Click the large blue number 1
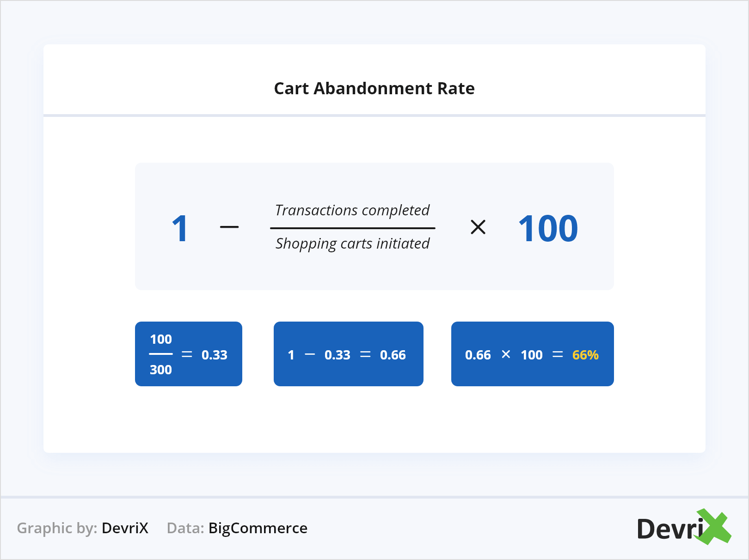Screen dimensions: 749x560 pyautogui.click(x=180, y=228)
